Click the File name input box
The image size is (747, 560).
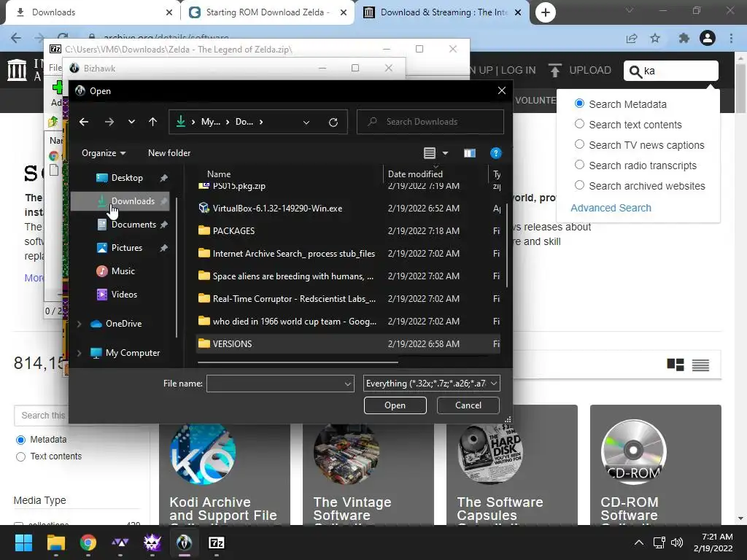(275, 384)
